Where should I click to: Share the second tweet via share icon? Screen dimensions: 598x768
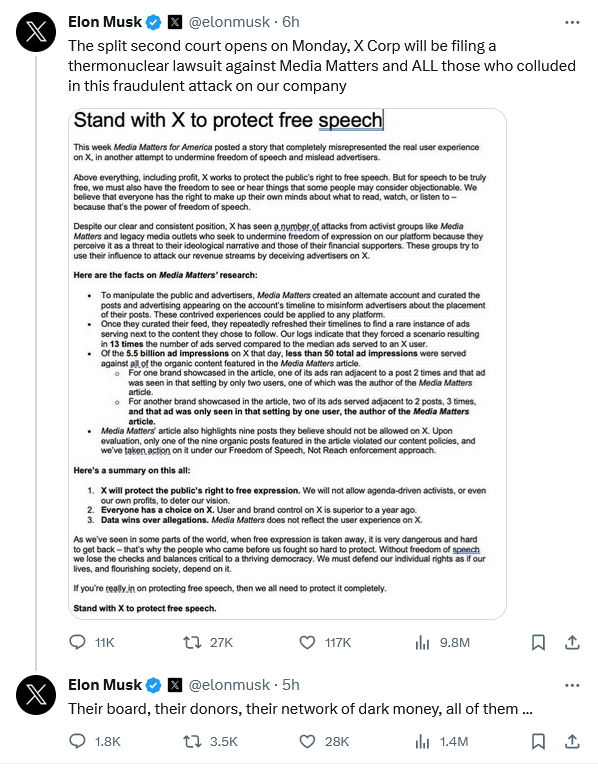pyautogui.click(x=572, y=741)
